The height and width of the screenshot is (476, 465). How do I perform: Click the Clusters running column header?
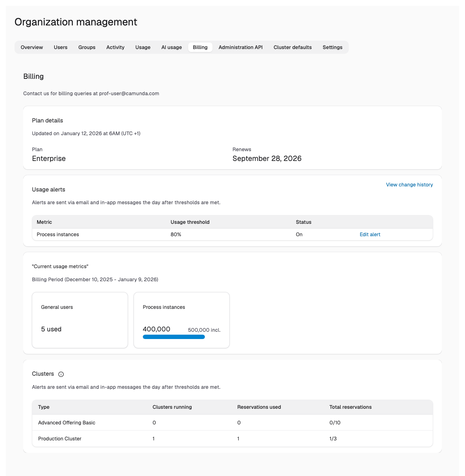click(172, 407)
